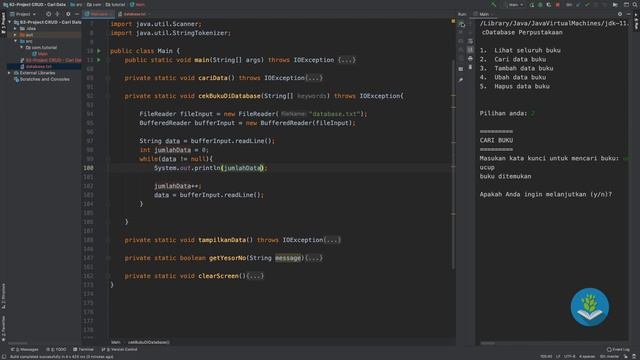This screenshot has width=640, height=360.
Task: Select the Main tab in Run panel
Action: coord(484,14)
